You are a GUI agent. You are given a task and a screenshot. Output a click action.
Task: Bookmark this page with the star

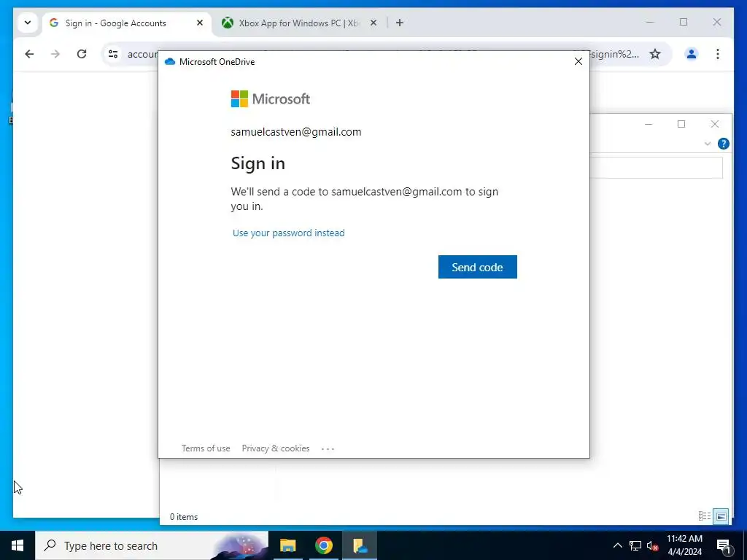[x=655, y=54]
